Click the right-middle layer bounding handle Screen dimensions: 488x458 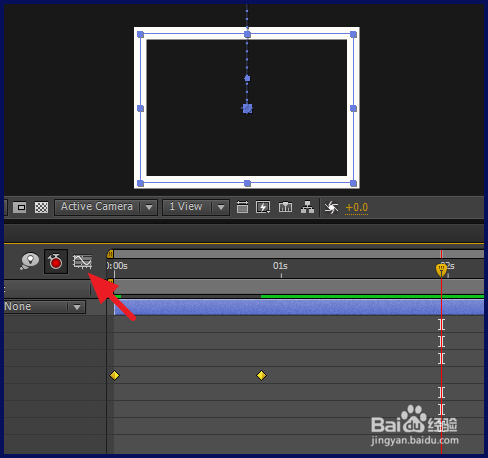(354, 108)
